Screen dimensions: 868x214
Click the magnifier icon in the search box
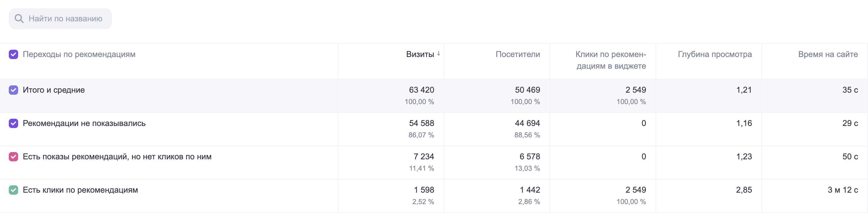[x=19, y=18]
